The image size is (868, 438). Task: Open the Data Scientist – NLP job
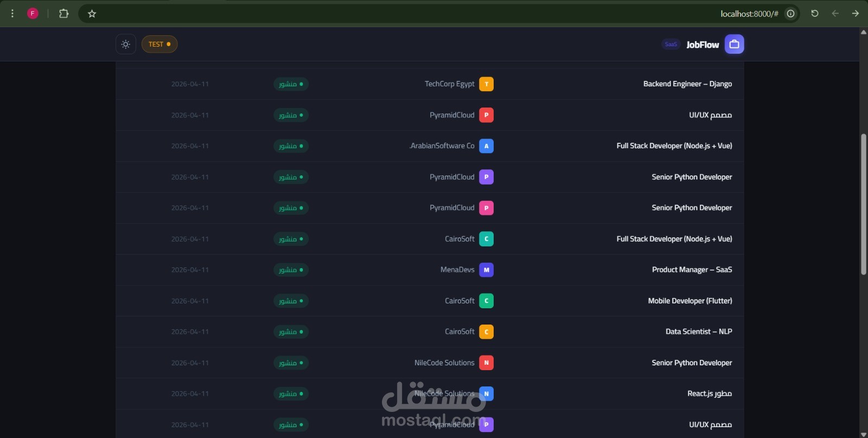point(699,332)
